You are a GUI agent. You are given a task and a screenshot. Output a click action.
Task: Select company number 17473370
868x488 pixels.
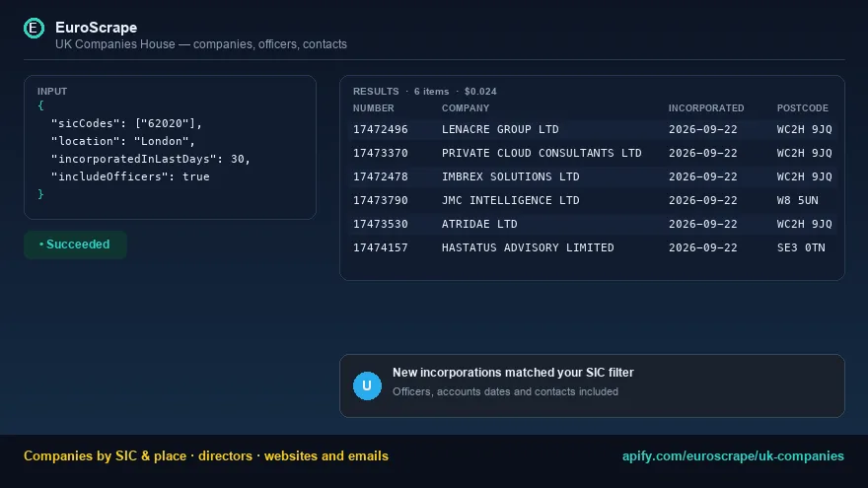[381, 153]
